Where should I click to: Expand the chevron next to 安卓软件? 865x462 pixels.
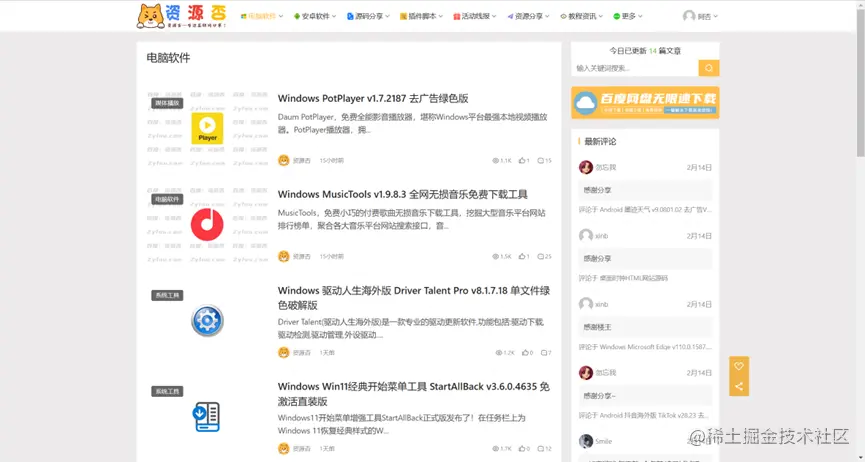[334, 17]
